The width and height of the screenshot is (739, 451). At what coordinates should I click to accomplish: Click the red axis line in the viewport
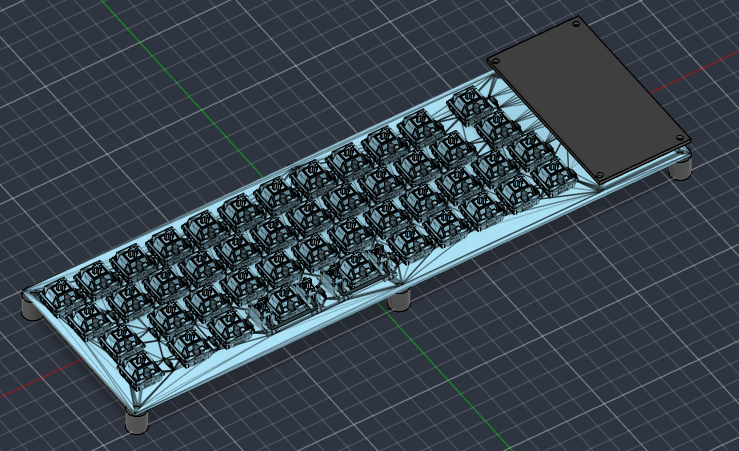click(x=695, y=73)
